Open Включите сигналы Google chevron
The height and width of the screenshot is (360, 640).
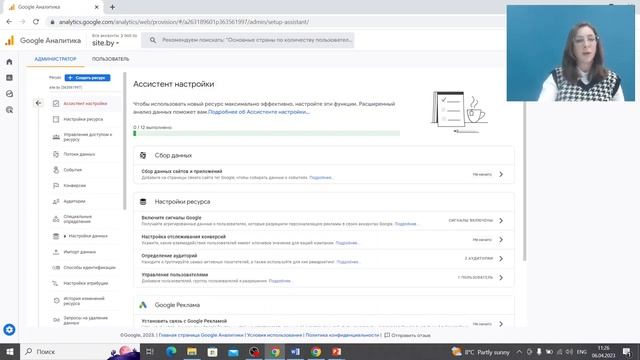click(501, 220)
